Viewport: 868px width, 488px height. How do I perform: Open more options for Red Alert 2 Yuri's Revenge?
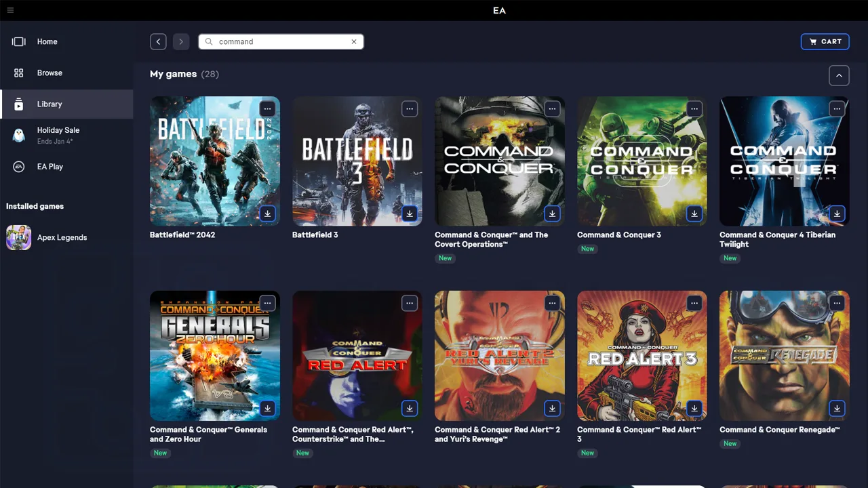pos(552,303)
